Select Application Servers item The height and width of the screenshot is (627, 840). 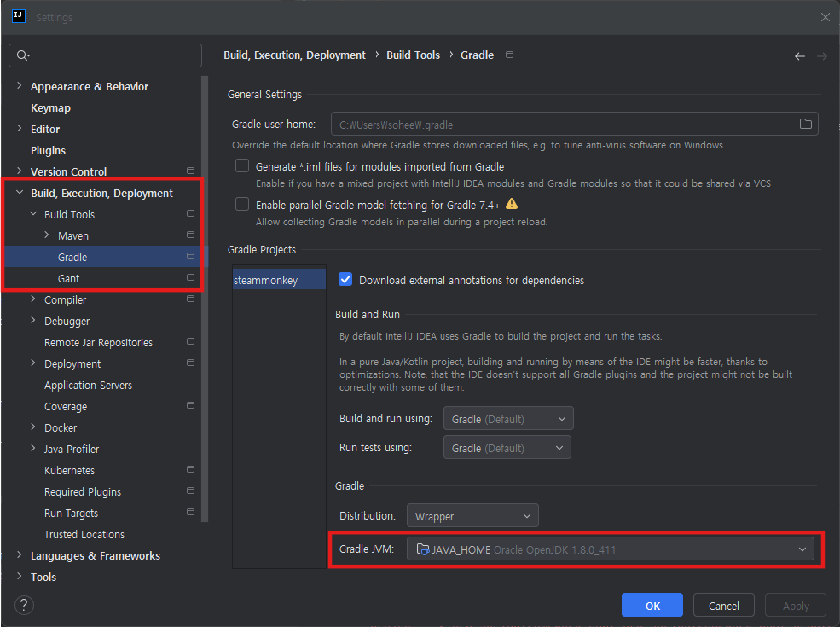[89, 386]
